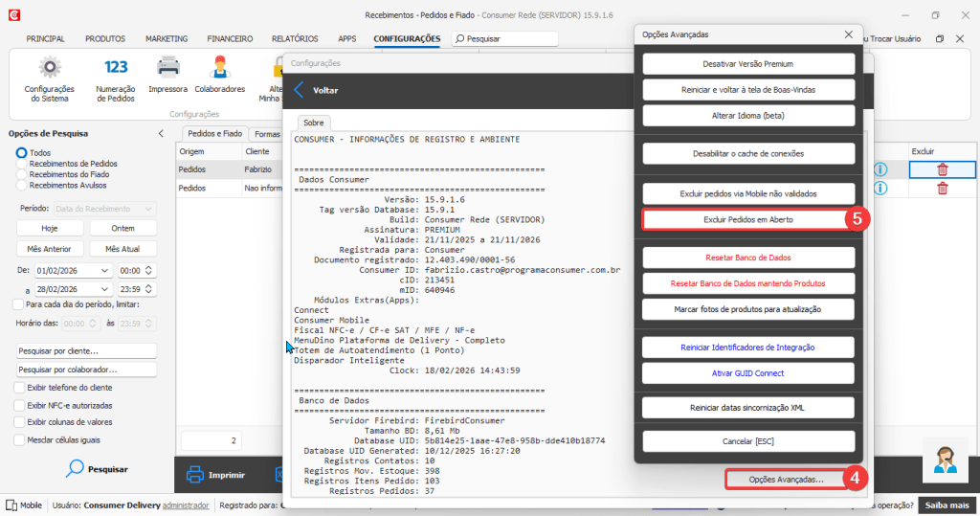Click Reiniciar Identificadores de Integração
This screenshot has height=516, width=980.
point(748,348)
